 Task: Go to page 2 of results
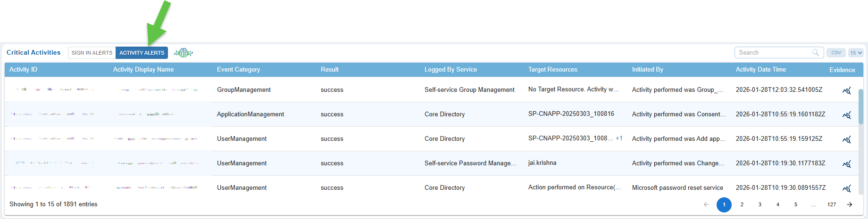742,204
